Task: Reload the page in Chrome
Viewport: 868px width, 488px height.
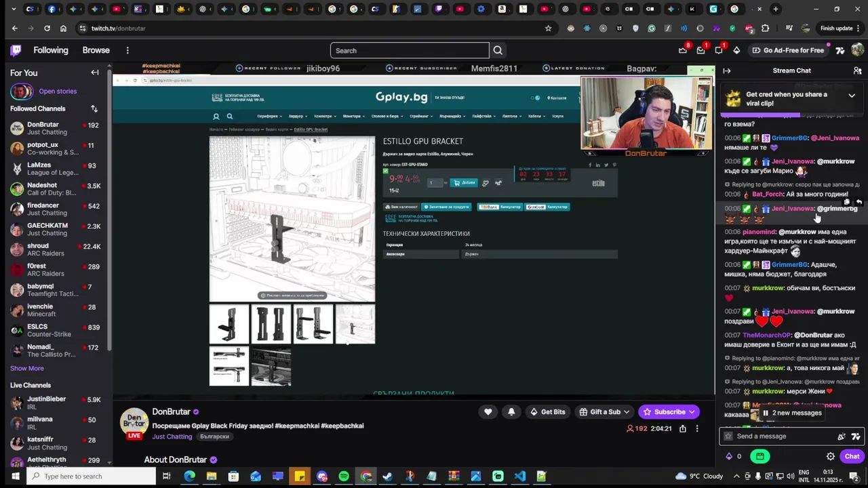Action: pos(47,28)
